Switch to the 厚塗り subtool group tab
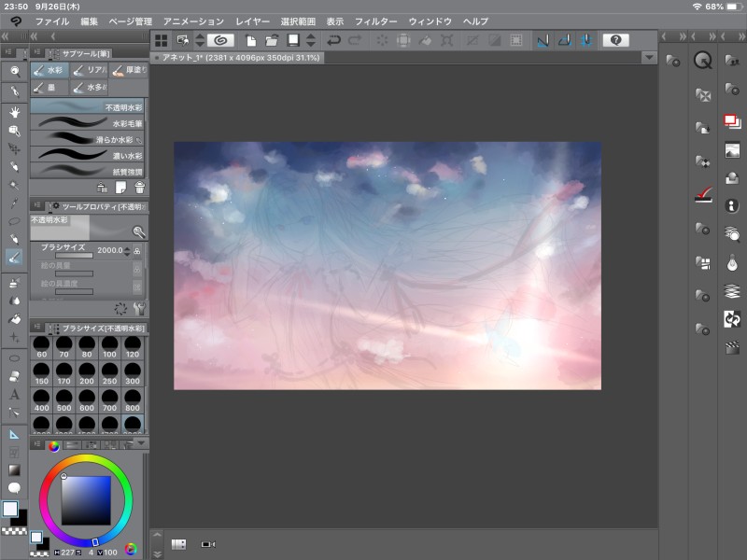This screenshot has height=560, width=747. click(x=129, y=71)
